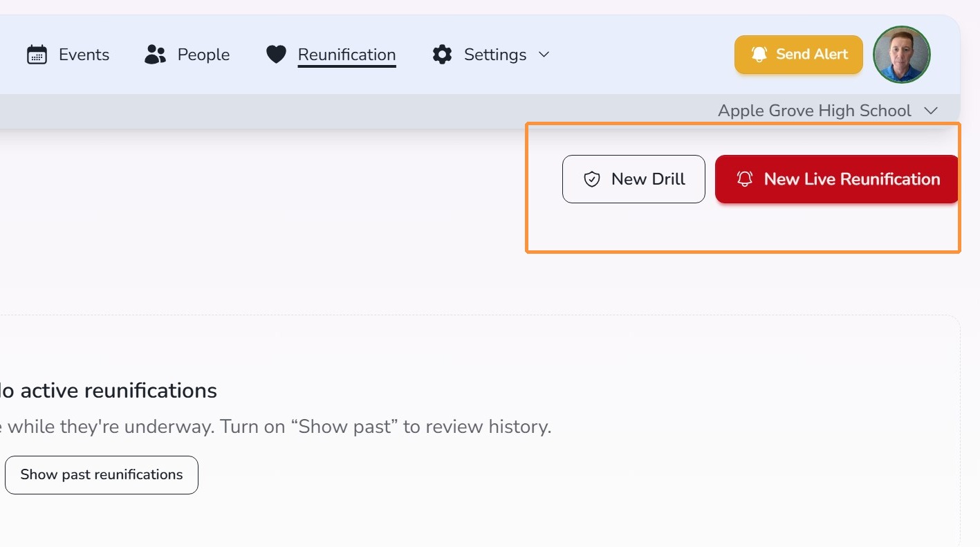This screenshot has width=980, height=547.
Task: Click the Events calendar icon
Action: point(37,55)
